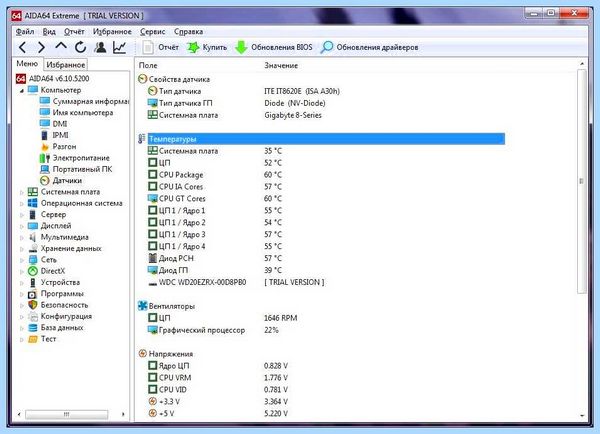Expand the Сеть tree node

[x=21, y=260]
